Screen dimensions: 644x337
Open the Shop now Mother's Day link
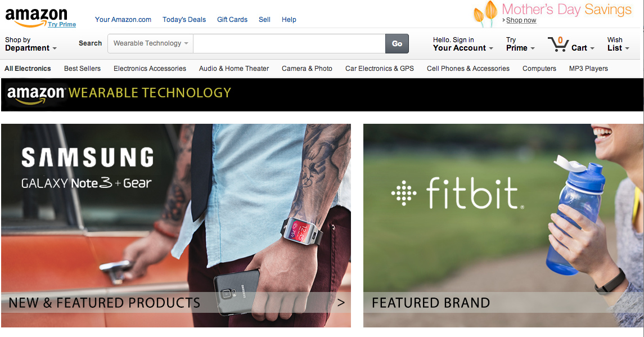[x=521, y=20]
